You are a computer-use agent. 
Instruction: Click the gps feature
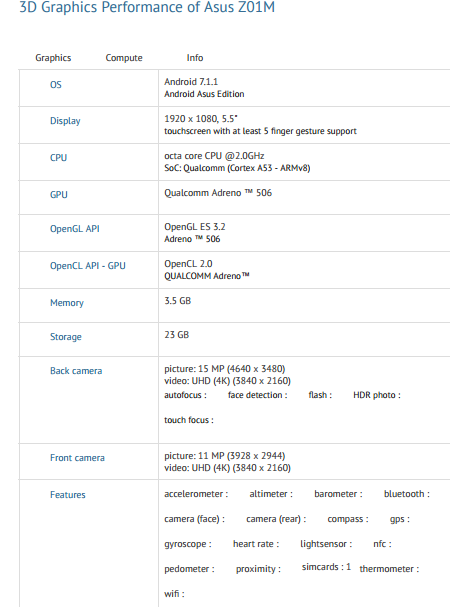(x=400, y=519)
